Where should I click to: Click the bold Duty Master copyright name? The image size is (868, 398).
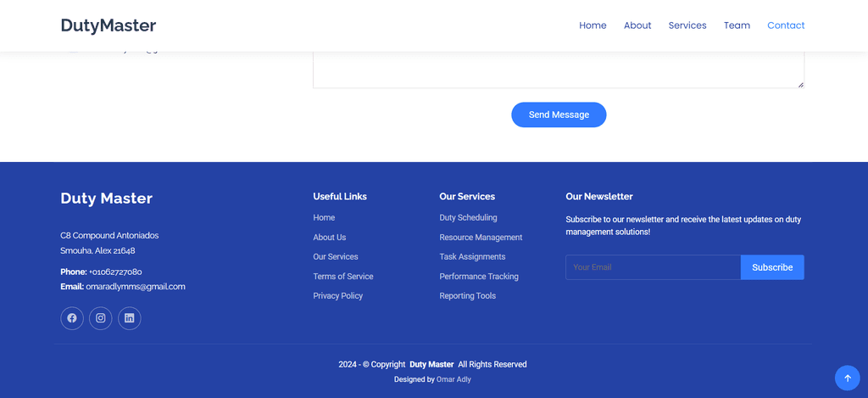coord(431,364)
